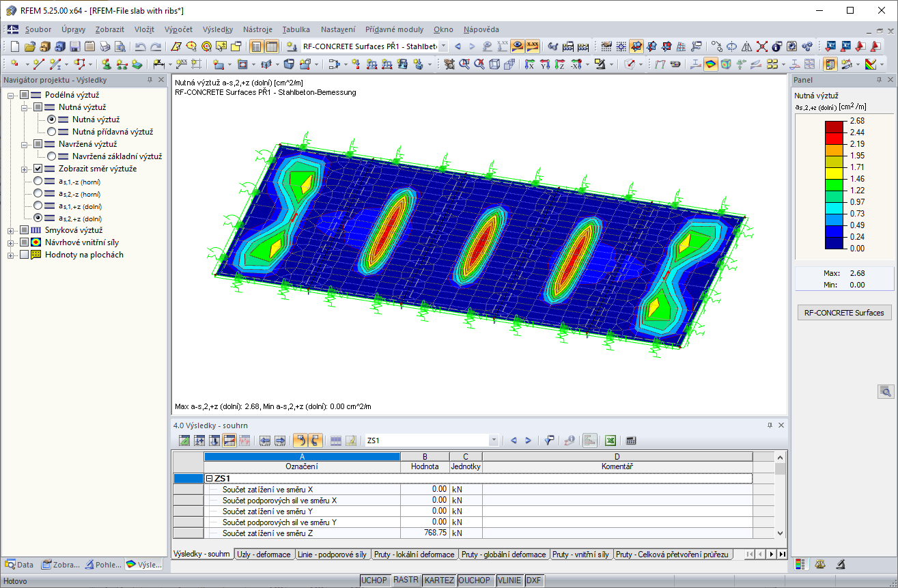Open the microscope filter icon in Panel

tap(841, 565)
